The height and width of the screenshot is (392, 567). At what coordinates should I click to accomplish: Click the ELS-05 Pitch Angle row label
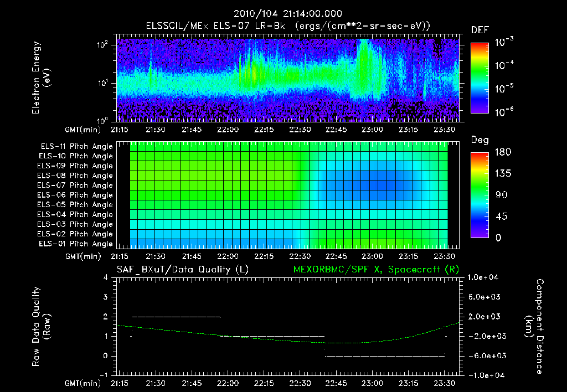pos(75,205)
